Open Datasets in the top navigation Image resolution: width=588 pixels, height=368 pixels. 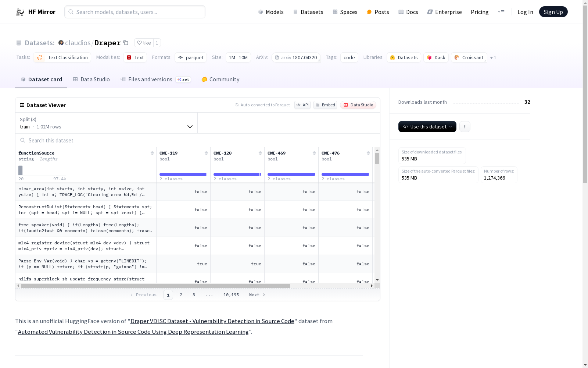(308, 12)
